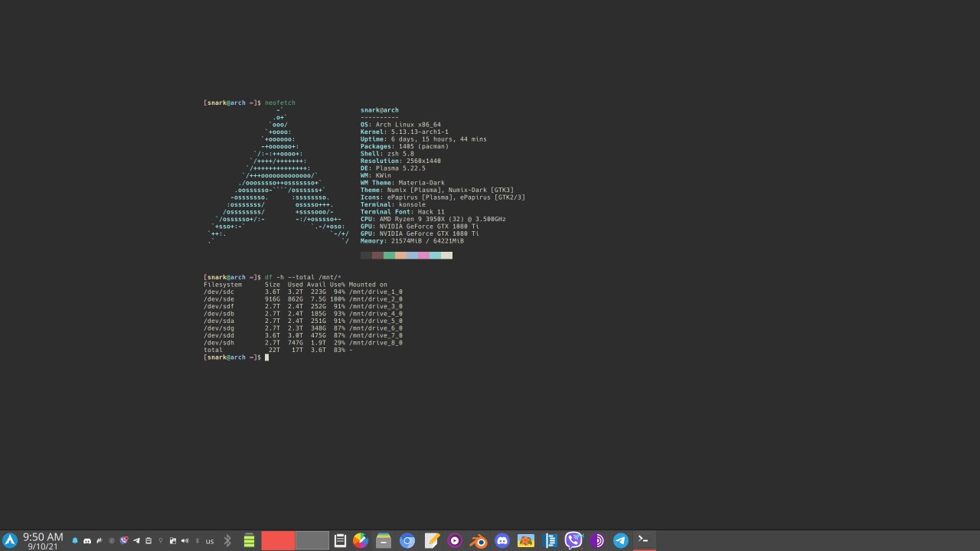Open the volume speaker tray icon
The height and width of the screenshot is (551, 980).
(185, 541)
